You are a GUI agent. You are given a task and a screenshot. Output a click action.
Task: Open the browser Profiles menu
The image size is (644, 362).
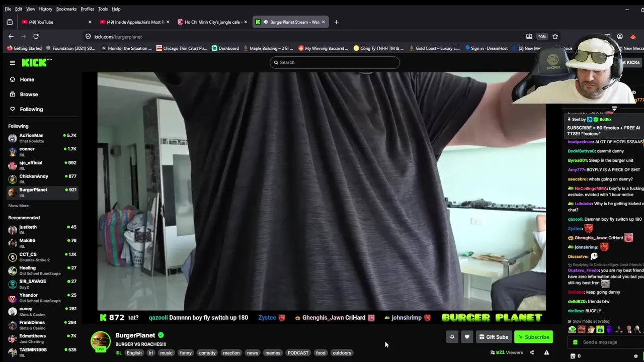coord(88,9)
